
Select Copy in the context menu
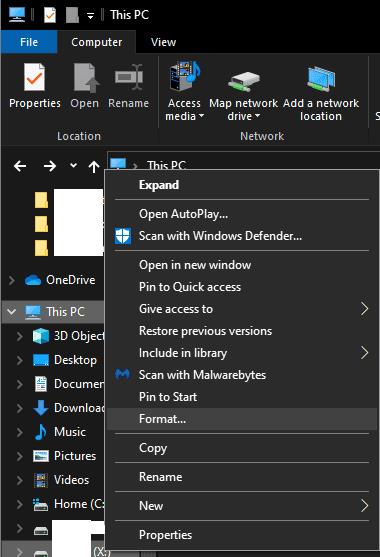[241, 448]
